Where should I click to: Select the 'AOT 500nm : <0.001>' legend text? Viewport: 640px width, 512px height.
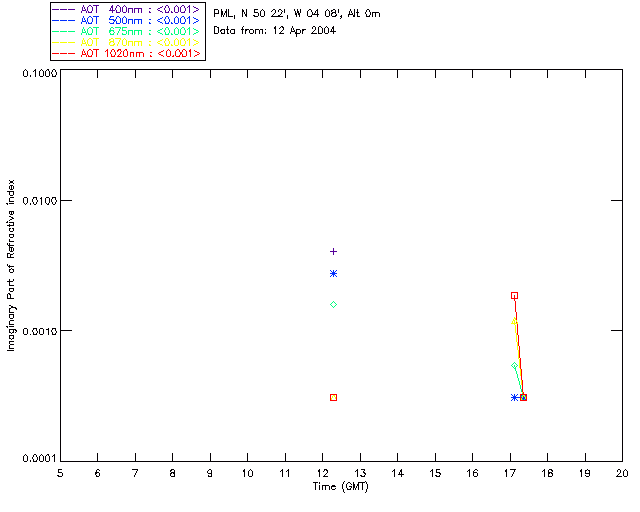point(140,20)
